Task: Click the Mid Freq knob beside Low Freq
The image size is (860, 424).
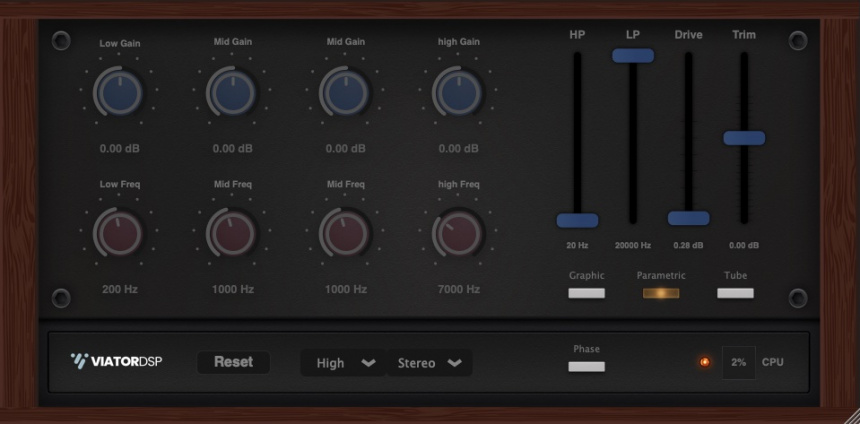Action: point(233,233)
